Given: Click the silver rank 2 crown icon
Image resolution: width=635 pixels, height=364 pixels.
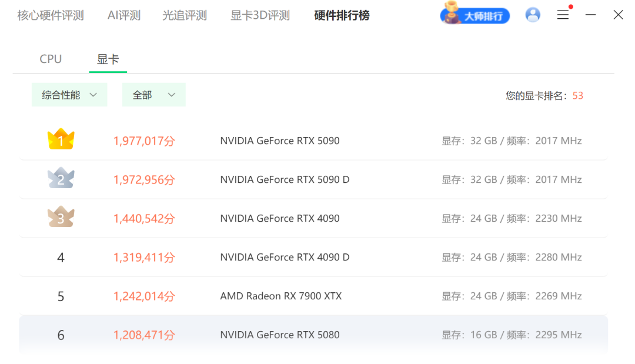Looking at the screenshot, I should click(61, 178).
